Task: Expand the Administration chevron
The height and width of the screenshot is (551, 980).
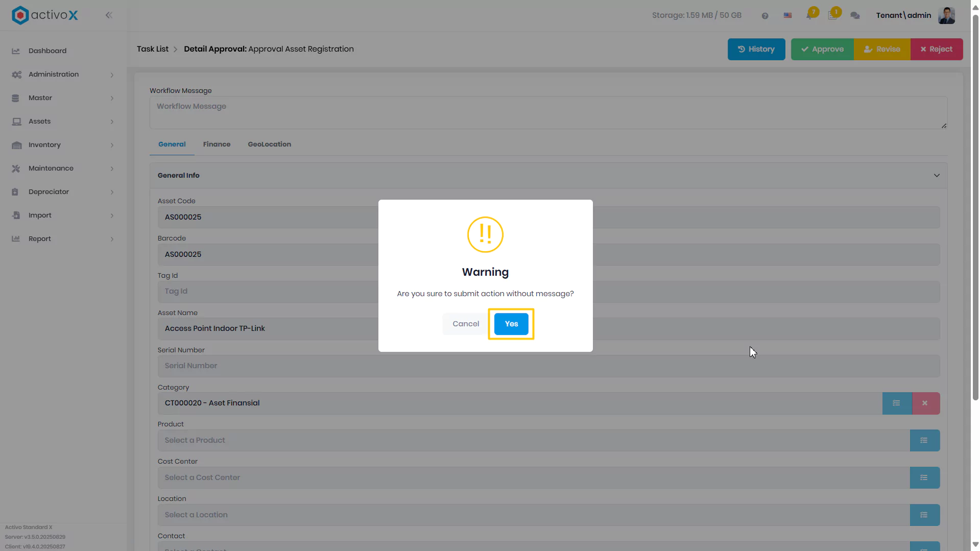Action: (112, 75)
